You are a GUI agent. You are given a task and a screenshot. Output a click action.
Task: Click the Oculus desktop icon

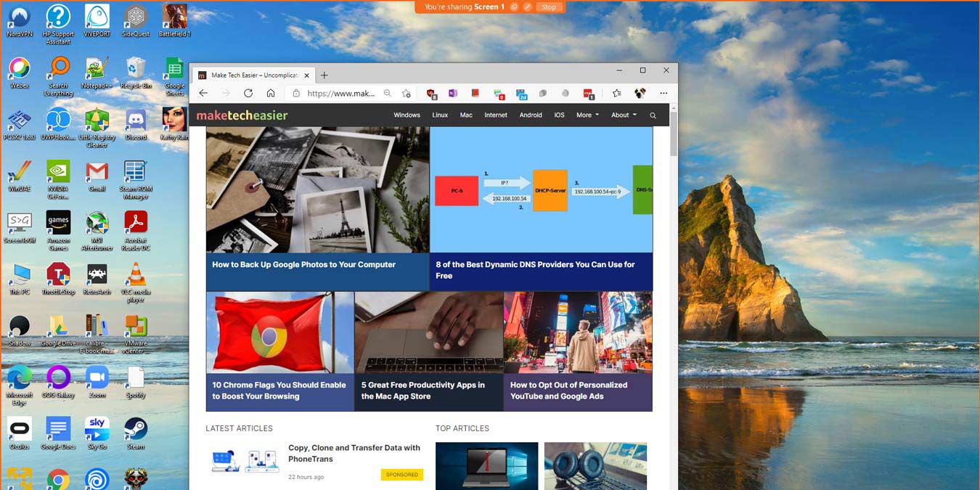click(20, 433)
